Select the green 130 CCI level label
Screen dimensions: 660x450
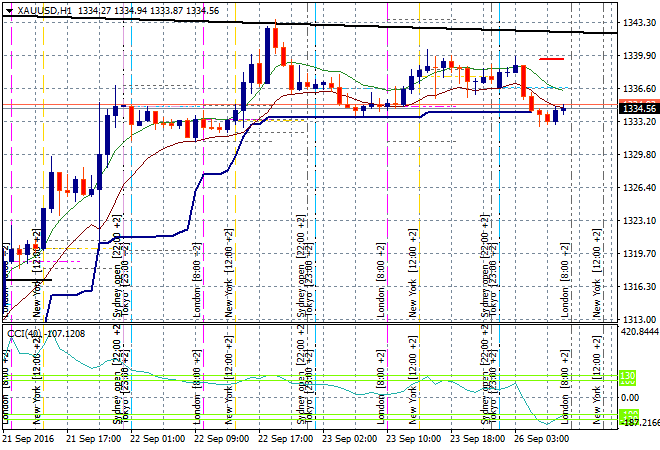click(629, 377)
